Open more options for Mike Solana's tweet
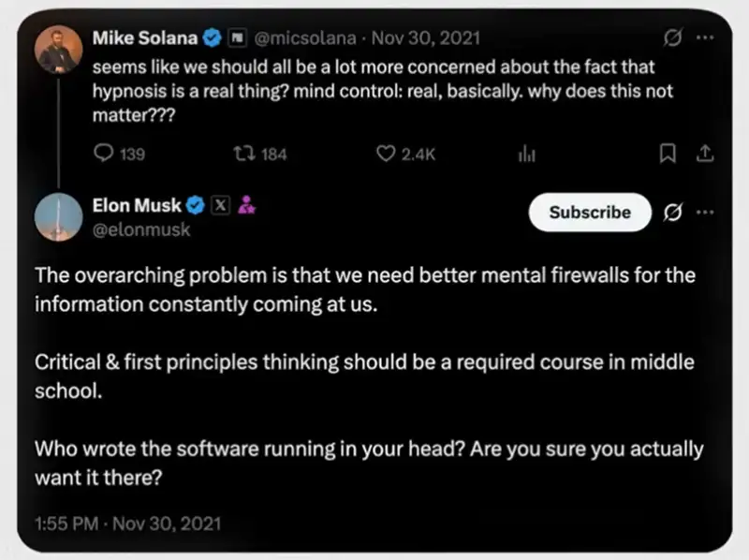This screenshot has height=560, width=749. click(706, 38)
